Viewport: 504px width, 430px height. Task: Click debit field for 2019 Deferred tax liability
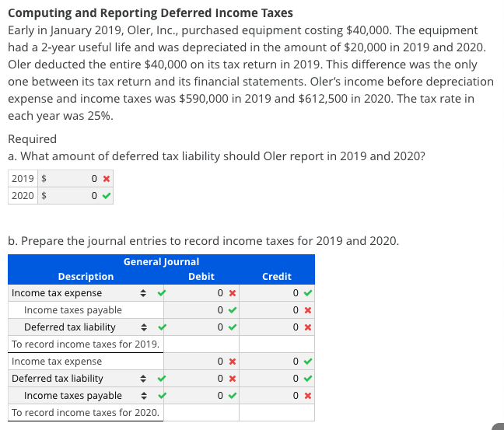pyautogui.click(x=201, y=327)
